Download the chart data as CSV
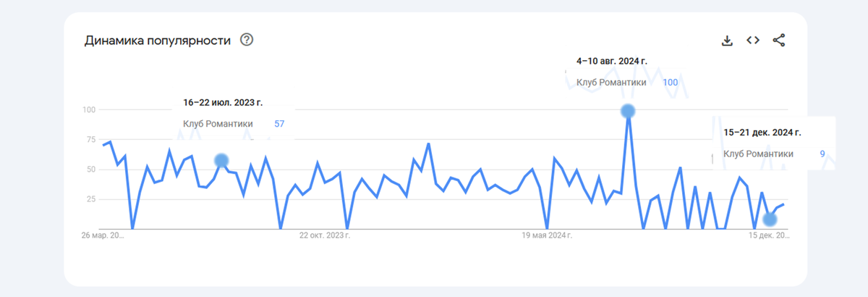Viewport: 868px width, 297px height. 728,41
